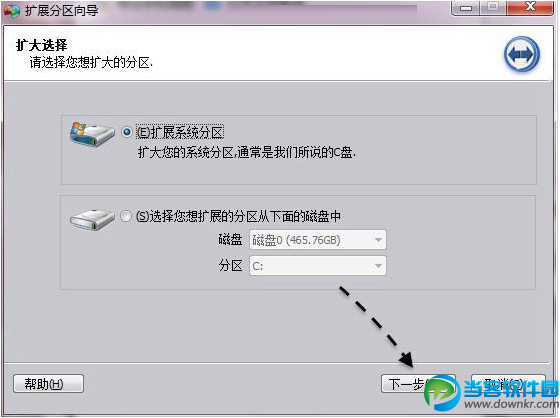Open help with the 帮助(H) button
560x418 pixels.
[49, 384]
